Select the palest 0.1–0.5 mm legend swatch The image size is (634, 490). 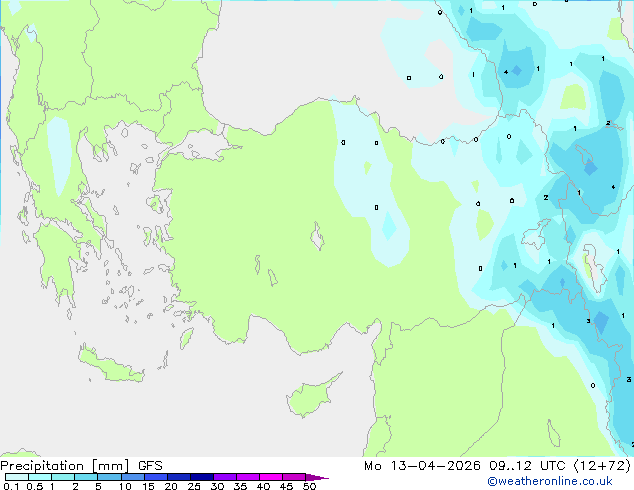point(17,477)
